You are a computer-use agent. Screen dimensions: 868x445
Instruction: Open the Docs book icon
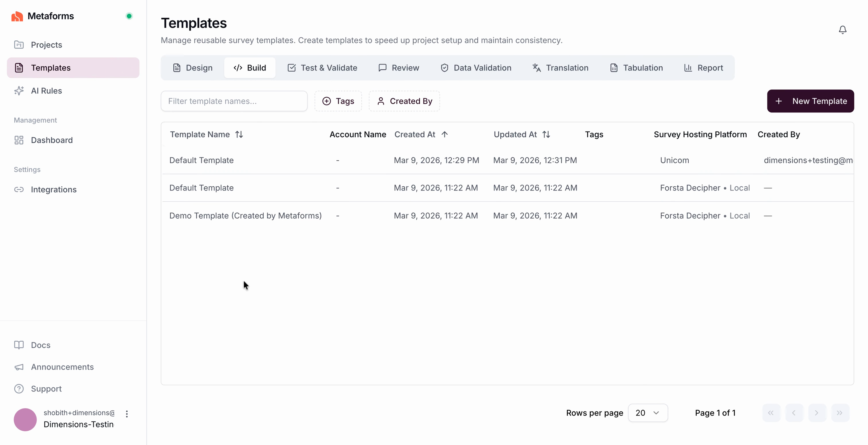tap(19, 345)
